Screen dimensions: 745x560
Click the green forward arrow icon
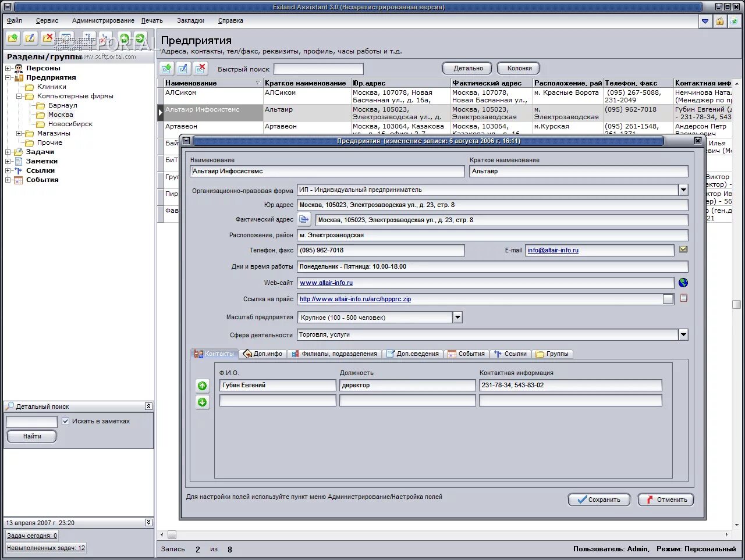pyautogui.click(x=140, y=39)
